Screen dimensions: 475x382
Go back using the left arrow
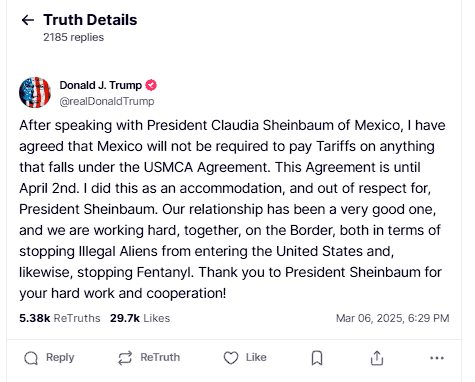coord(28,20)
